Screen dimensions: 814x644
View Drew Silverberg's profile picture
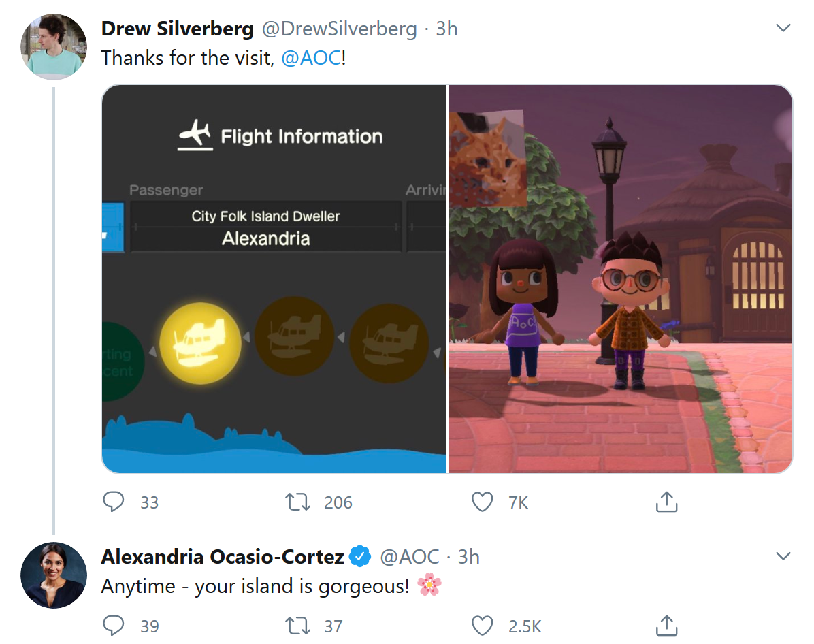coord(54,47)
